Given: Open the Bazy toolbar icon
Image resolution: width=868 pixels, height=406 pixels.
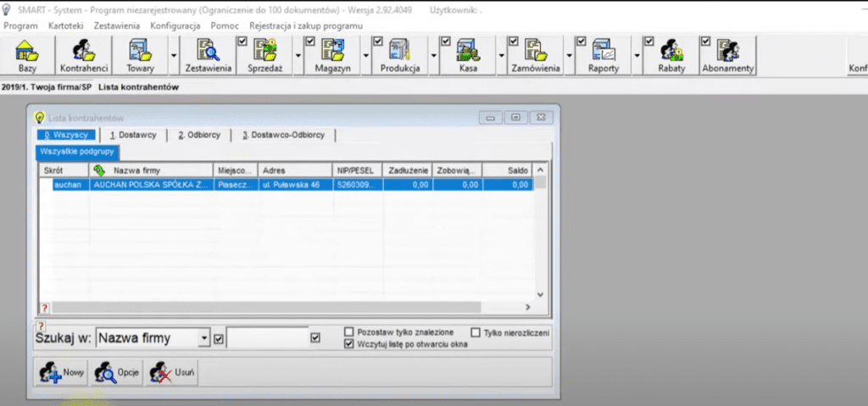Looking at the screenshot, I should click(27, 56).
